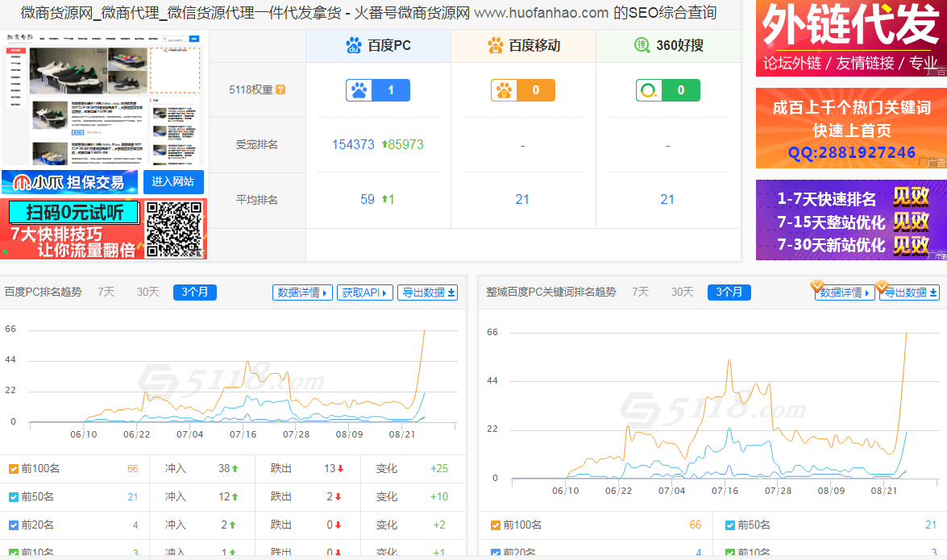947x560 pixels.
Task: Click the +25 change value in 前100名 row
Action: (439, 469)
